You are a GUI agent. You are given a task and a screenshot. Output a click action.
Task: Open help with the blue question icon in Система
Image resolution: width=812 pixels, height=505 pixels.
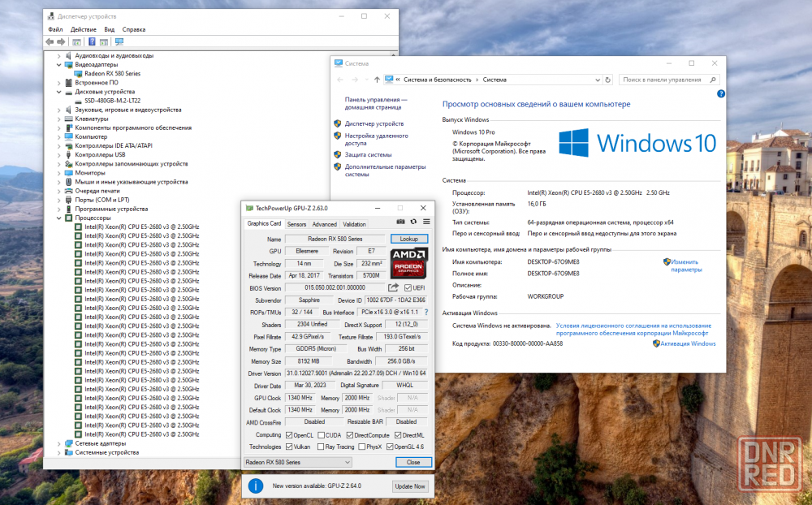point(720,93)
